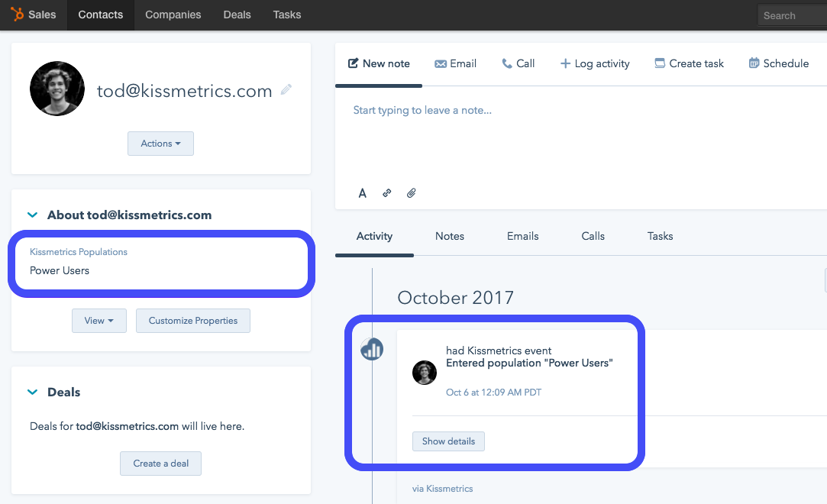Screen dimensions: 827x504
Task: Click the Oct 6 at 12:09 AM PDT timestamp
Action: [x=493, y=393]
